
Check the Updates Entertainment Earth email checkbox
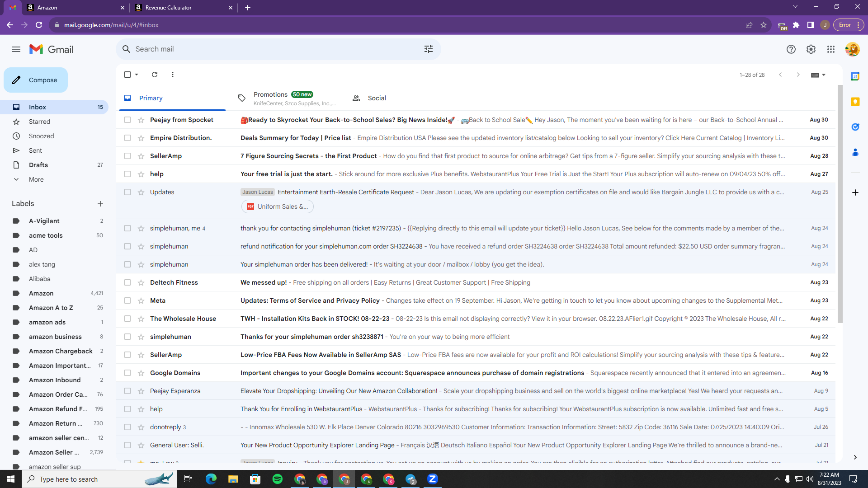[x=127, y=192]
